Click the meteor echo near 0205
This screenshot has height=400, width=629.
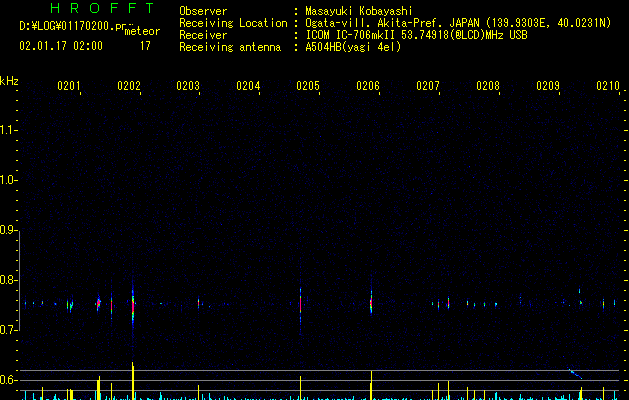[300, 307]
